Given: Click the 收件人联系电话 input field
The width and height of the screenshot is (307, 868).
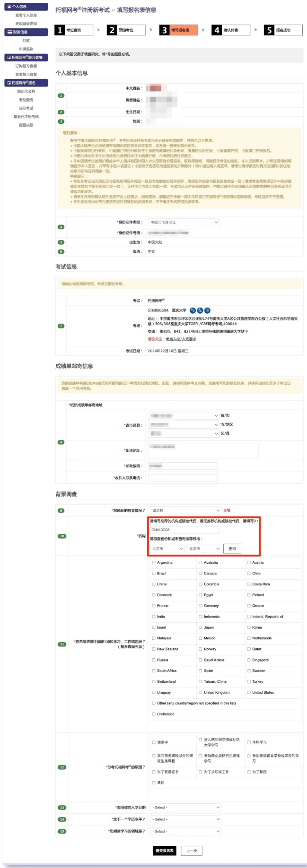Looking at the screenshot, I should coord(183,478).
